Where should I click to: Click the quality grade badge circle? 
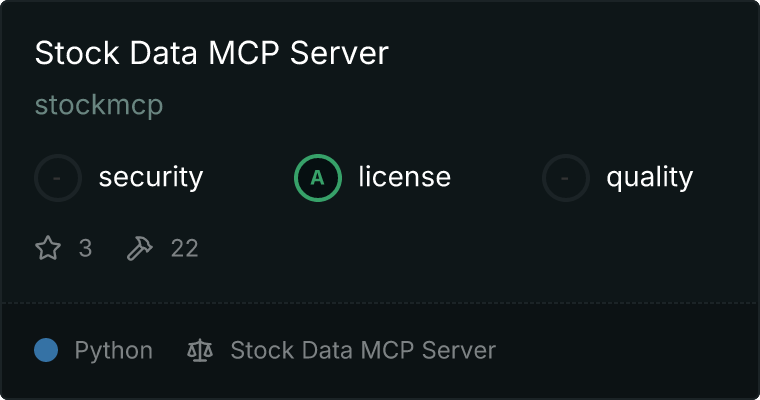click(566, 178)
